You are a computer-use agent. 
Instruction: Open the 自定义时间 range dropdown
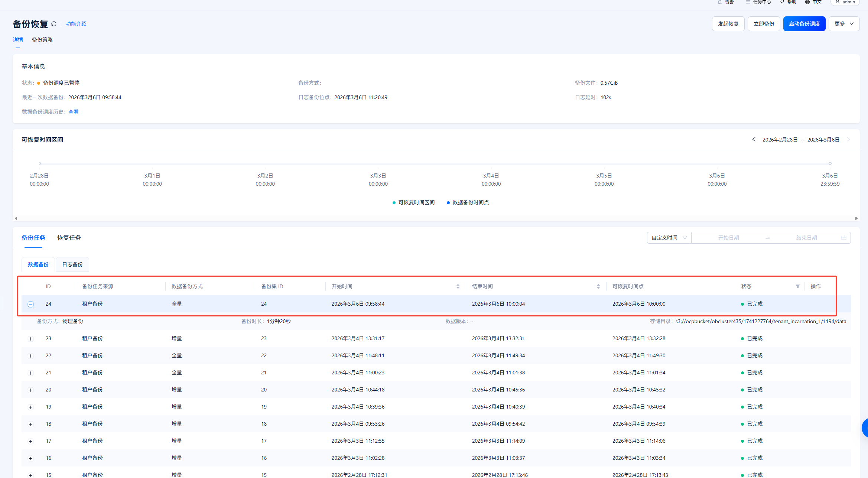(x=669, y=238)
